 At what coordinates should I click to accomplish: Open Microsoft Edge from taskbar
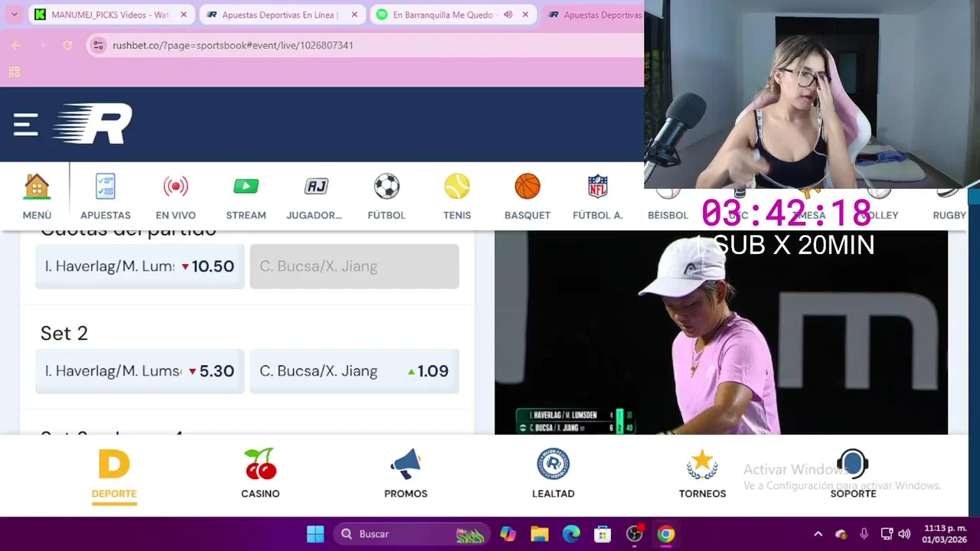click(x=571, y=534)
